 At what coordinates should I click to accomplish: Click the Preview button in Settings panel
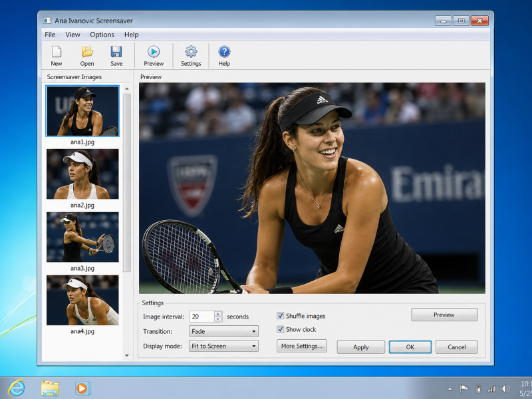[444, 315]
